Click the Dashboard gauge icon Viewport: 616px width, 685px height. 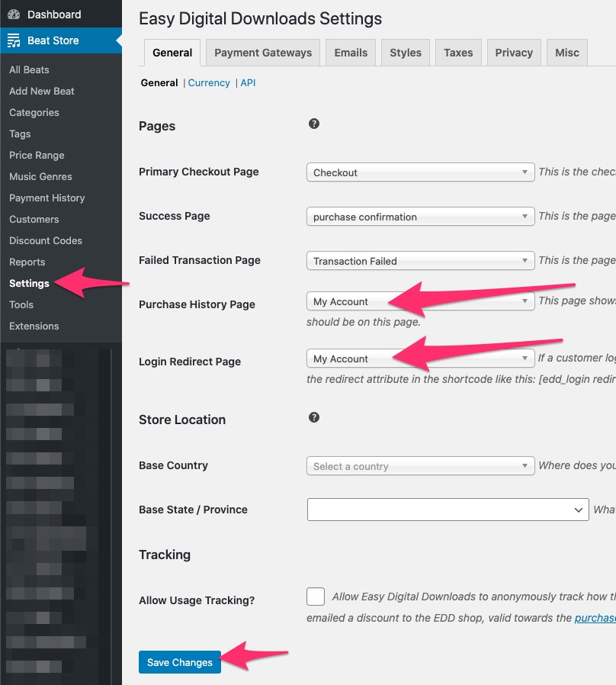tap(14, 14)
